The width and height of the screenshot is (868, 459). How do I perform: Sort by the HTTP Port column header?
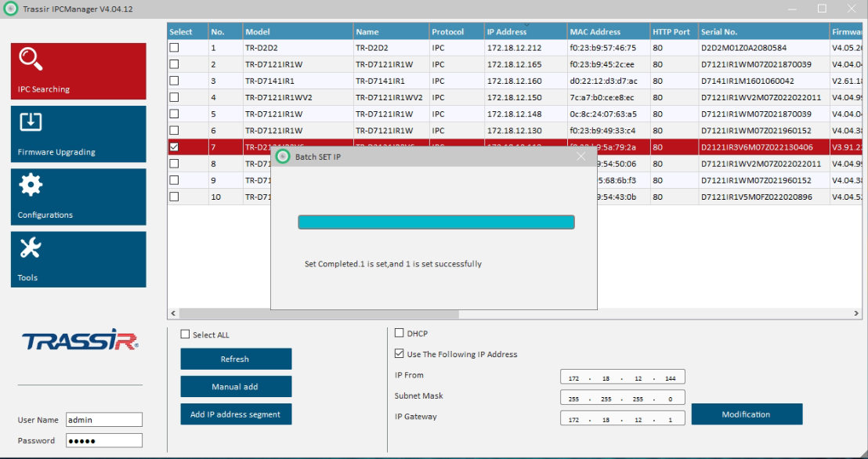tap(674, 31)
